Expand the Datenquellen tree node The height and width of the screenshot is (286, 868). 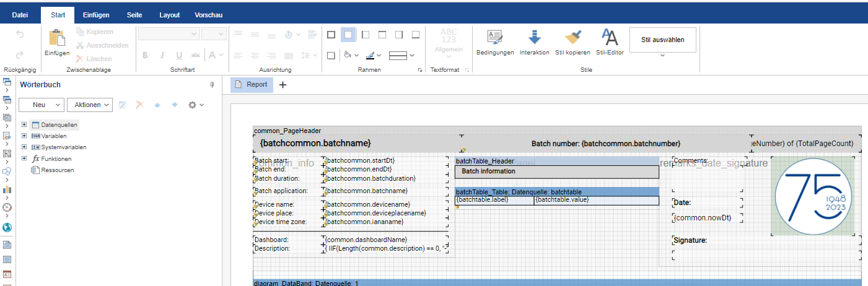24,125
